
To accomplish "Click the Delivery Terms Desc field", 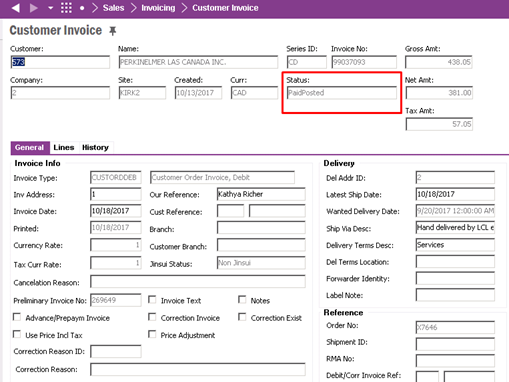I will [x=455, y=245].
